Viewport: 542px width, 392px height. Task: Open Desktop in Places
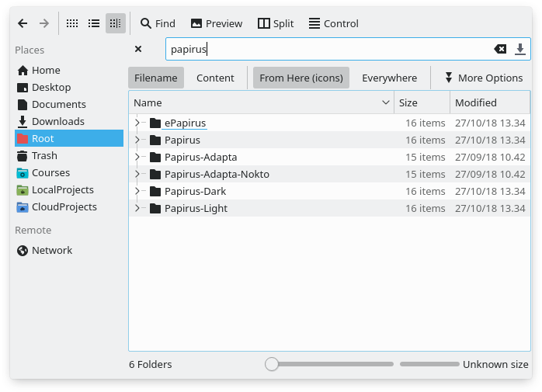click(x=69, y=87)
